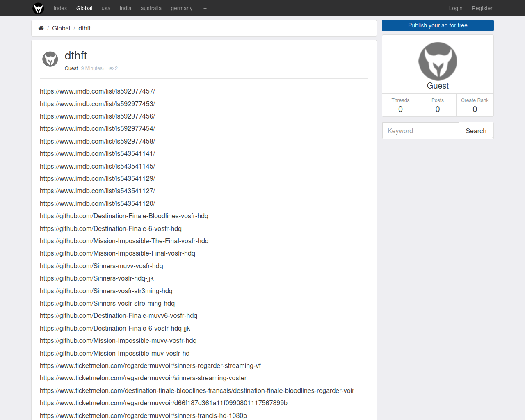Image resolution: width=525 pixels, height=420 pixels.
Task: Open the Register page
Action: (x=482, y=8)
